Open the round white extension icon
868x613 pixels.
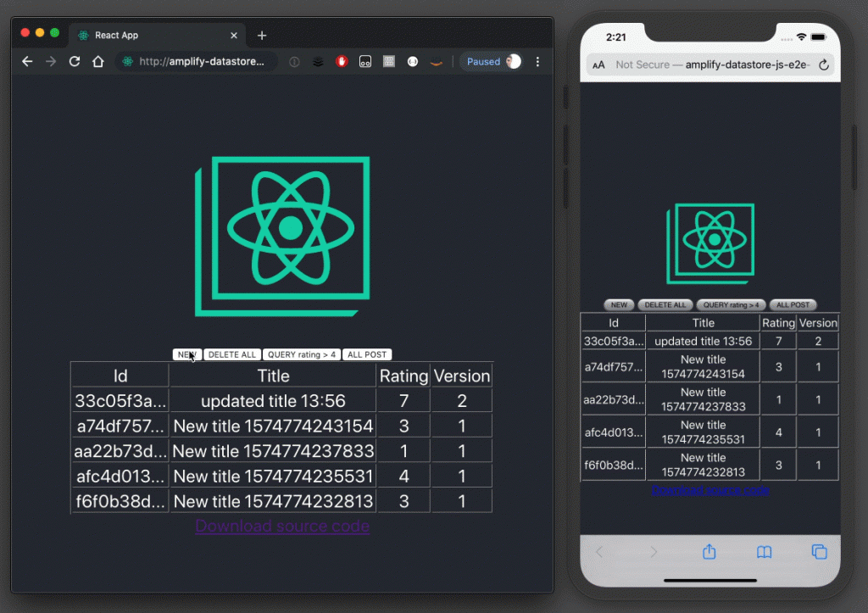coord(413,61)
